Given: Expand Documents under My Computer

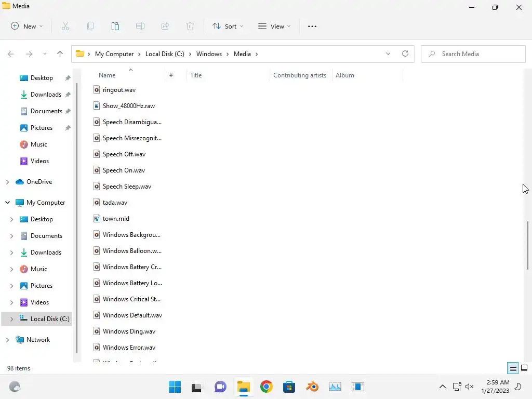Looking at the screenshot, I should tap(11, 236).
